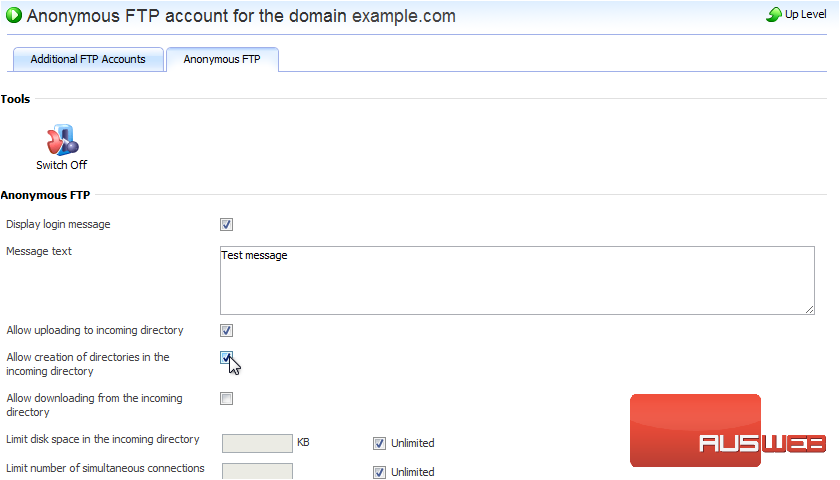Click the green circle icon beside page title
840x480 pixels.
click(x=13, y=16)
